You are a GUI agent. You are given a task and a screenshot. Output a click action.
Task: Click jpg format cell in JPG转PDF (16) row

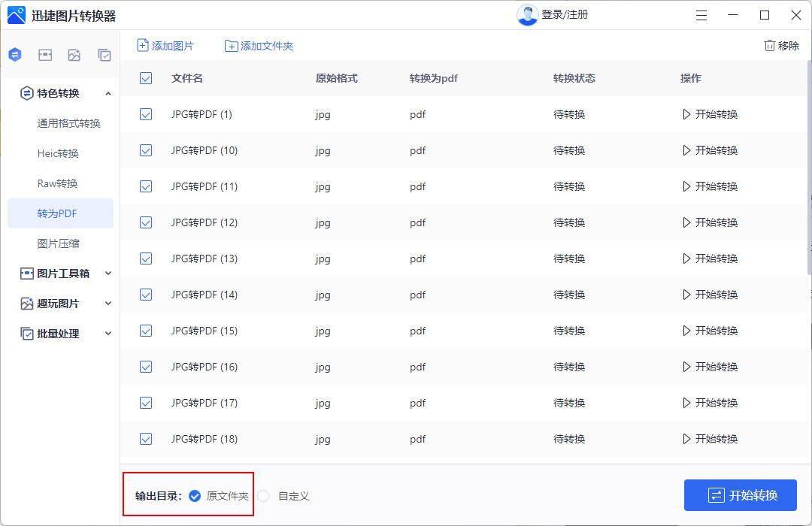[323, 367]
